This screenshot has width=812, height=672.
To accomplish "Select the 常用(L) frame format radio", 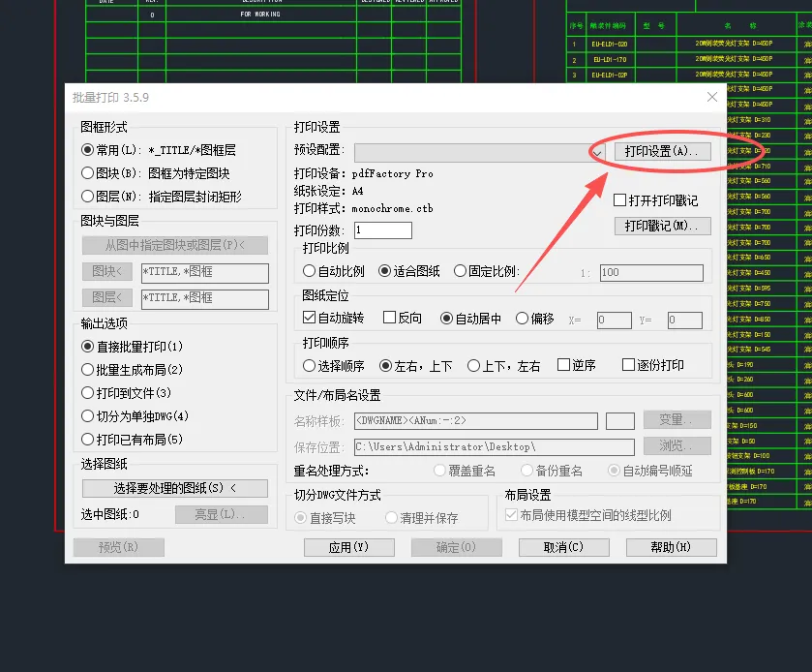I will (87, 150).
